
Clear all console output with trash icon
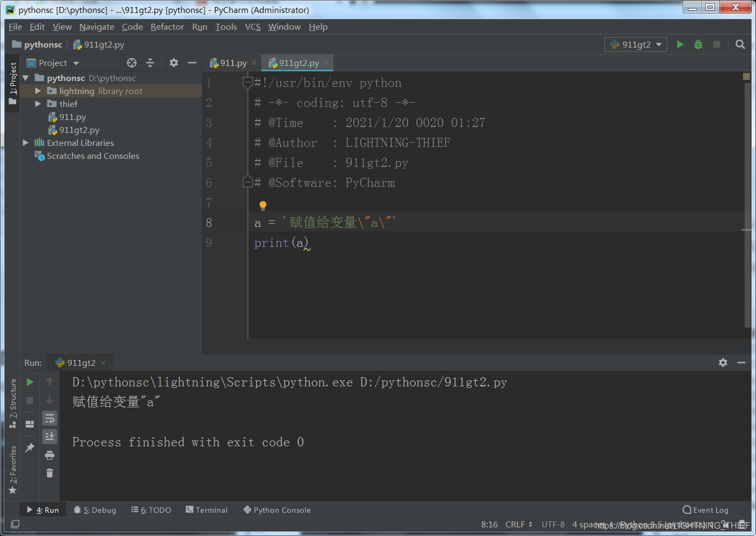[x=50, y=473]
